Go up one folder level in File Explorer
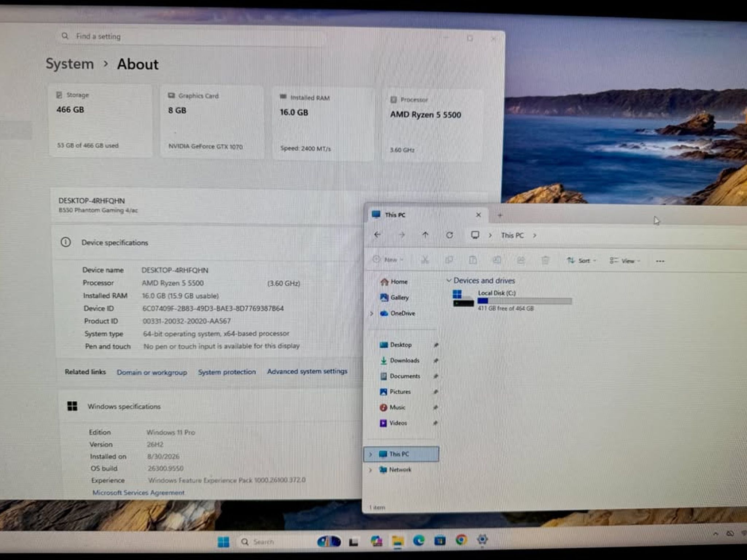The width and height of the screenshot is (747, 560). click(425, 235)
